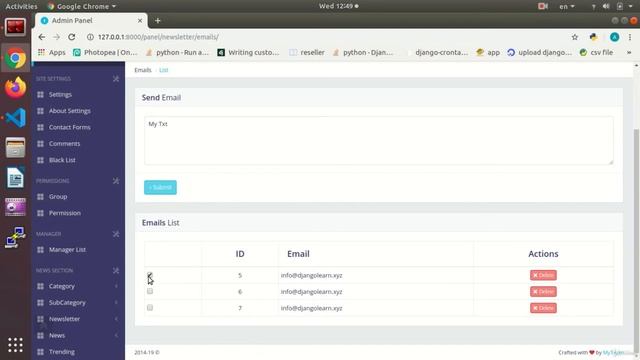Click the Email column header
This screenshot has width=640, height=360.
click(298, 253)
